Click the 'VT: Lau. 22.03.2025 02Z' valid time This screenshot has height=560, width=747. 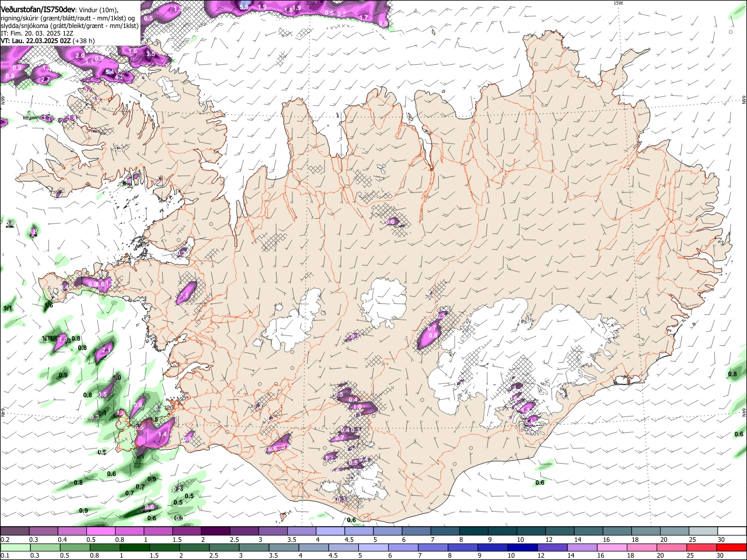pyautogui.click(x=36, y=41)
